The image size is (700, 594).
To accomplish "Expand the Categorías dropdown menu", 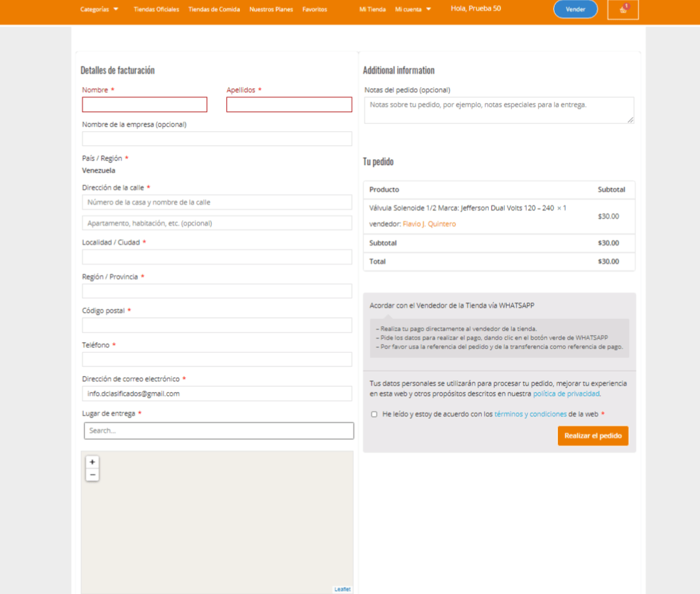I will pyautogui.click(x=99, y=10).
